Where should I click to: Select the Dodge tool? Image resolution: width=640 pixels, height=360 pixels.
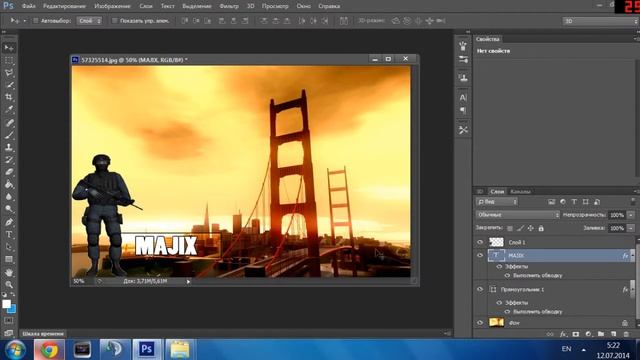point(9,209)
